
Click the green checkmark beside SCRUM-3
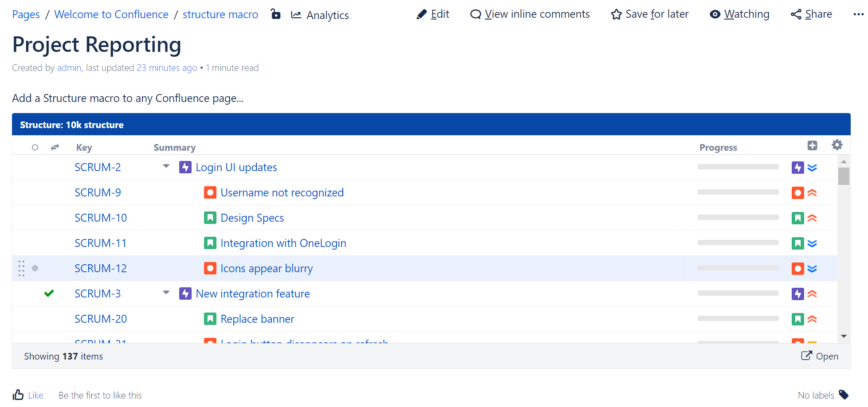(49, 293)
